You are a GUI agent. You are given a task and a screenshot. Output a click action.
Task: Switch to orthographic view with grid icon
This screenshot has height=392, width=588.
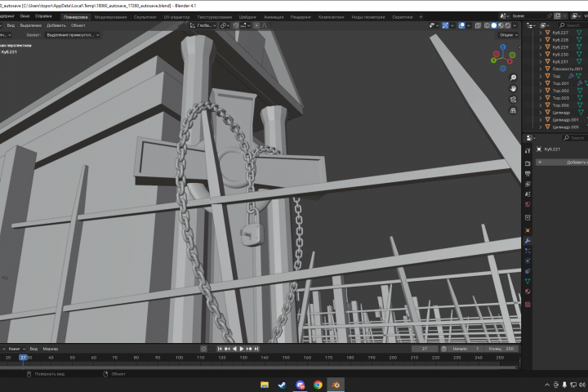[513, 111]
